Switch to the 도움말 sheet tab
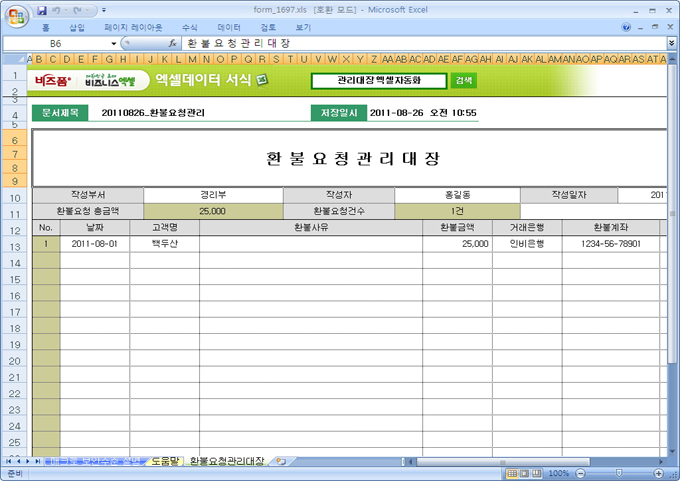The width and height of the screenshot is (680, 481). pos(165,462)
